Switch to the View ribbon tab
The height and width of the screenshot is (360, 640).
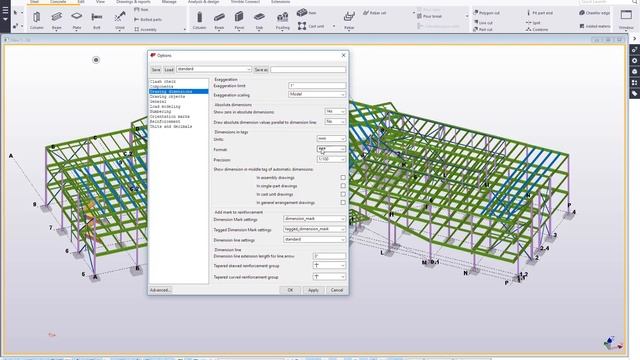pyautogui.click(x=100, y=2)
